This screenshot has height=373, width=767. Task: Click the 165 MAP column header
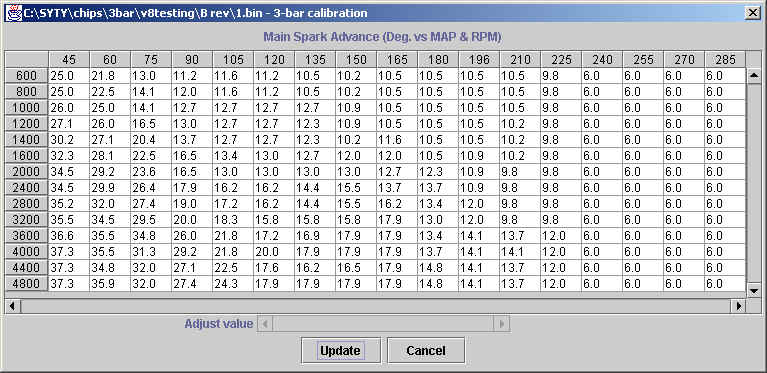click(x=397, y=59)
